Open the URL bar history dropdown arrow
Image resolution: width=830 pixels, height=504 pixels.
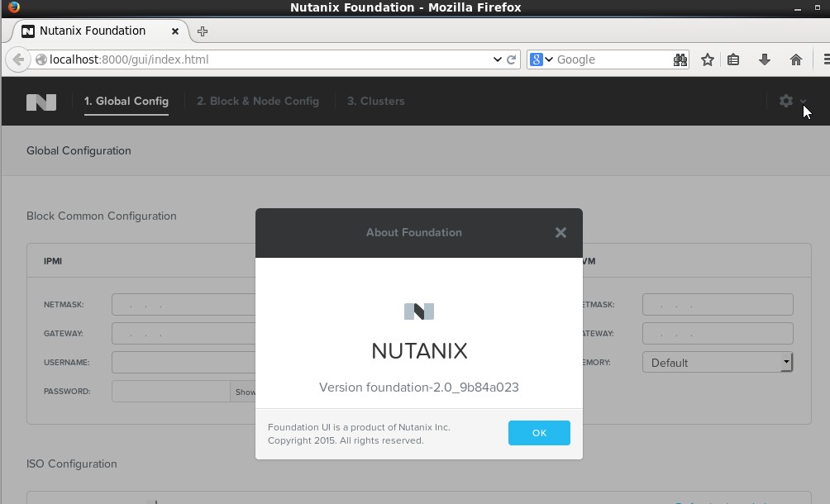pyautogui.click(x=497, y=59)
